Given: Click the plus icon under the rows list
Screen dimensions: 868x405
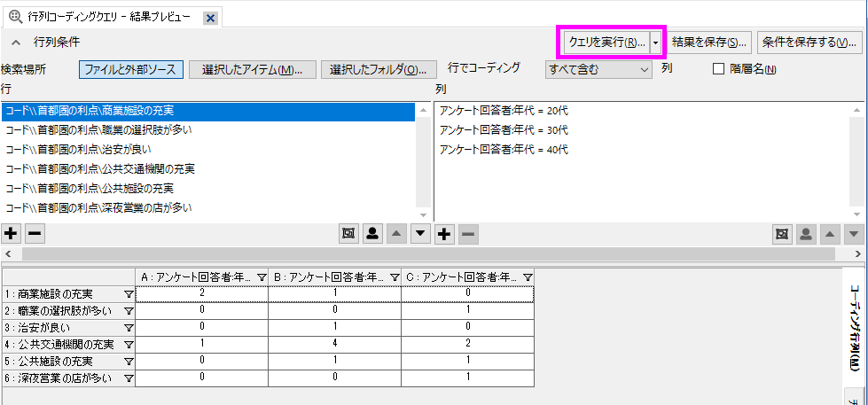Looking at the screenshot, I should point(11,234).
